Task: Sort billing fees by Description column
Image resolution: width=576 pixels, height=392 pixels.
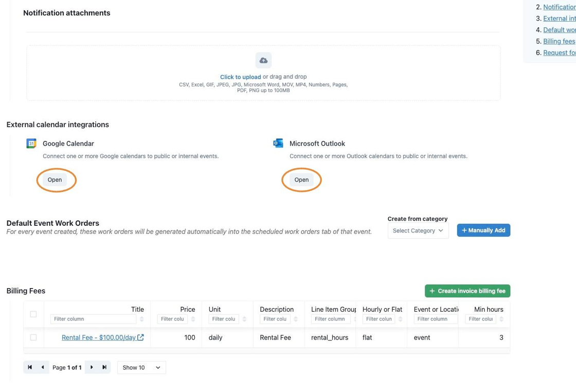Action: (x=296, y=319)
